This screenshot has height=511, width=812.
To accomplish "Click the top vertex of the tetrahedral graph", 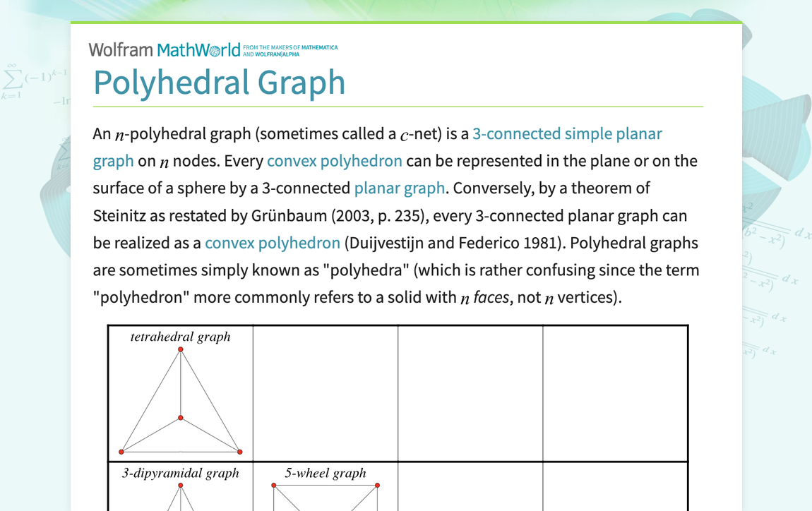I will tap(181, 349).
